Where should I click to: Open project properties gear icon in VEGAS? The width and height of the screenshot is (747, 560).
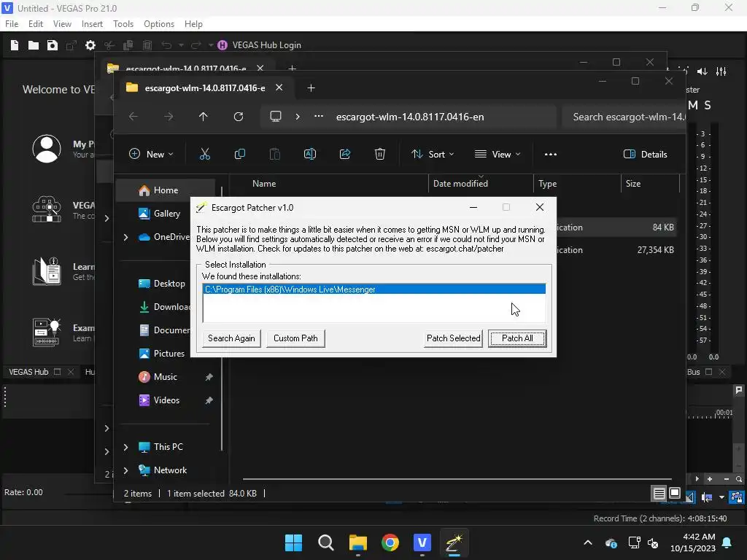pos(90,45)
